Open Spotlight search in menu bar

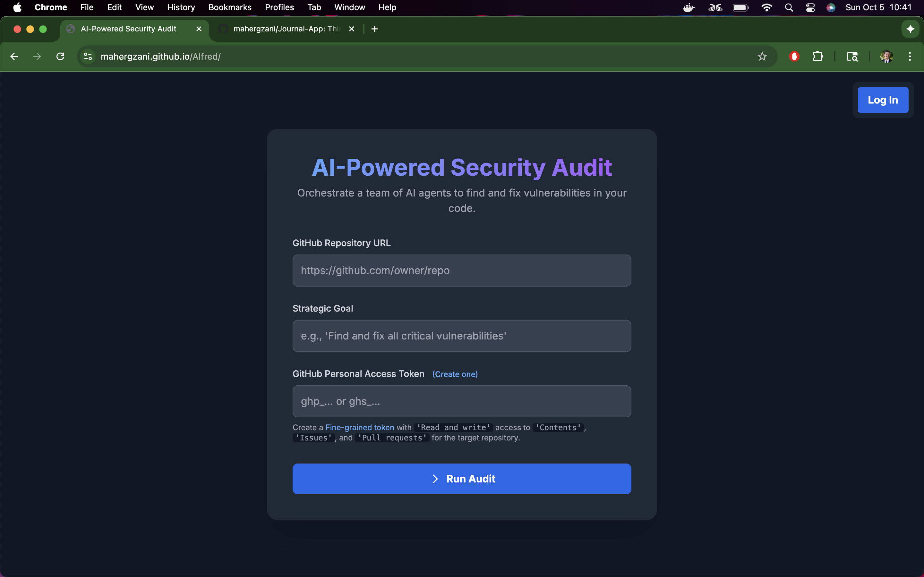pyautogui.click(x=789, y=8)
